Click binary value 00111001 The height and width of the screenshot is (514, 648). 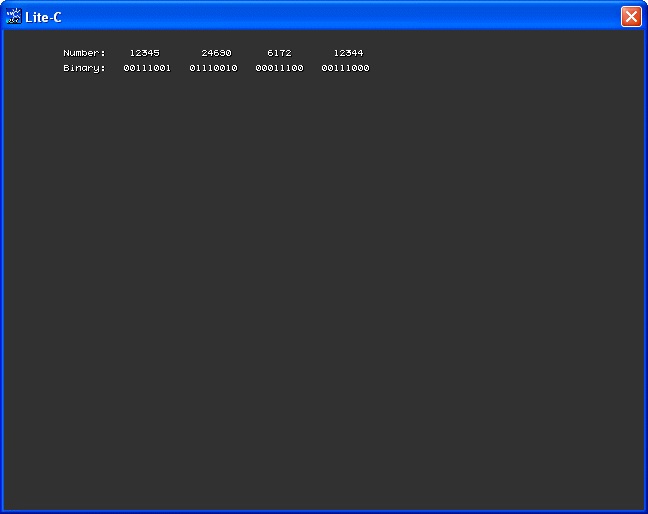[147, 68]
